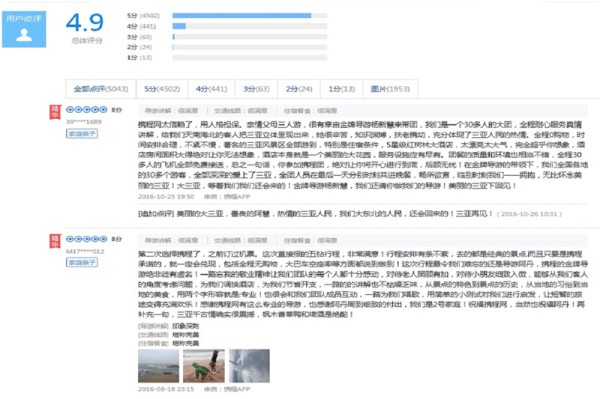Image resolution: width=600 pixels, height=399 pixels.
Task: Open the child in green photo thumbnail
Action: [x=204, y=366]
